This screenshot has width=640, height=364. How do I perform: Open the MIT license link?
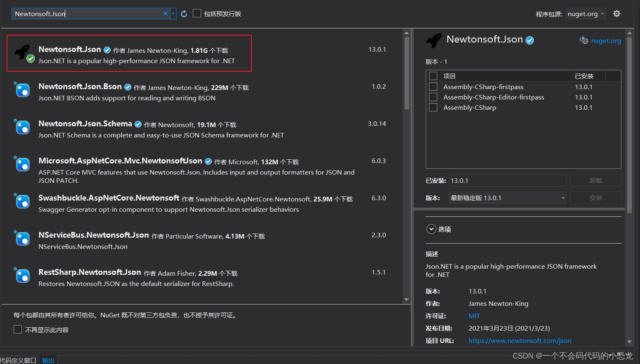coord(474,316)
